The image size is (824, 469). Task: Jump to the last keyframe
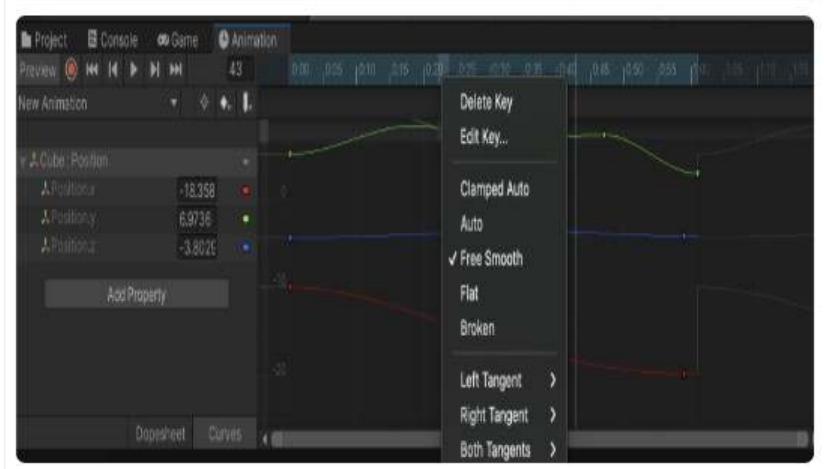(175, 72)
